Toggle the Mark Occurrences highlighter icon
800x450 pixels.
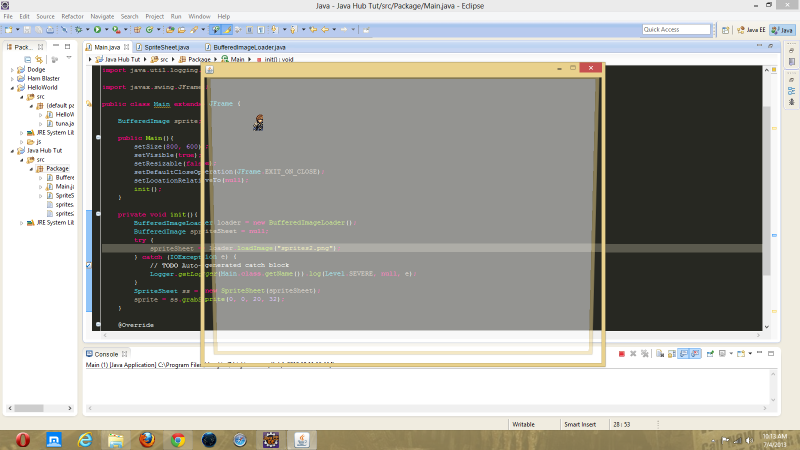tap(227, 30)
